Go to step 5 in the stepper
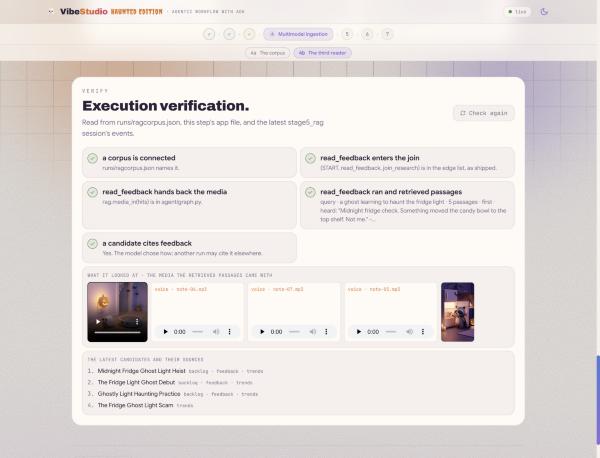The width and height of the screenshot is (600, 458). tap(347, 34)
